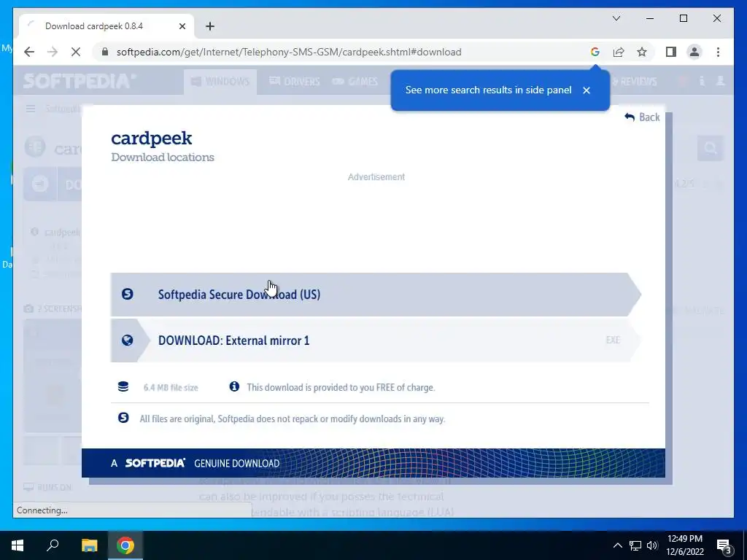Open Windows taskbar search
747x560 pixels.
click(x=53, y=545)
